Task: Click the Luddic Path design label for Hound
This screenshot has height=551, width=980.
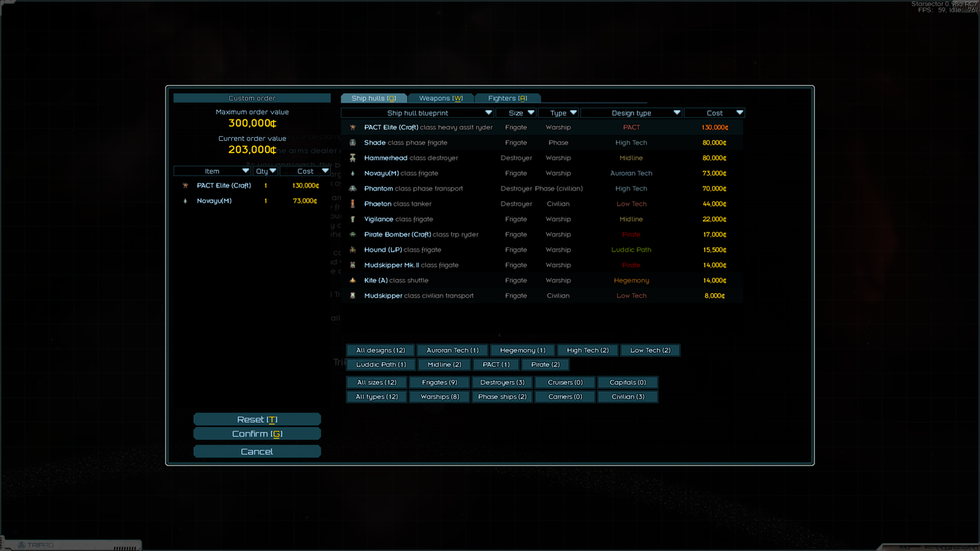Action: pyautogui.click(x=632, y=249)
